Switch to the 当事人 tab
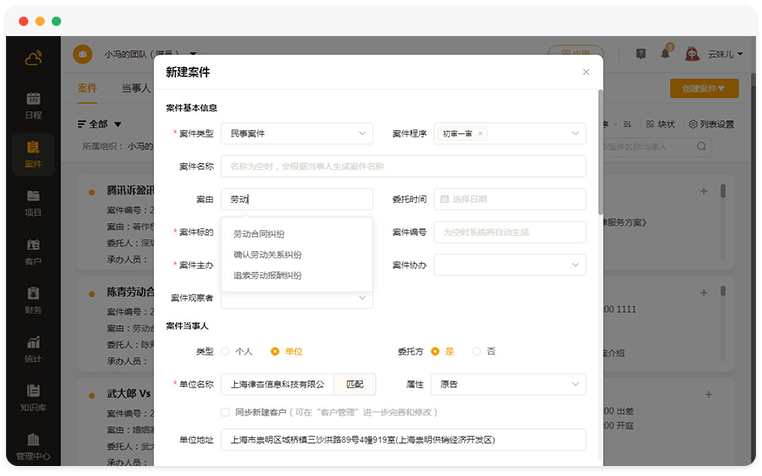762x476 pixels. pyautogui.click(x=136, y=88)
